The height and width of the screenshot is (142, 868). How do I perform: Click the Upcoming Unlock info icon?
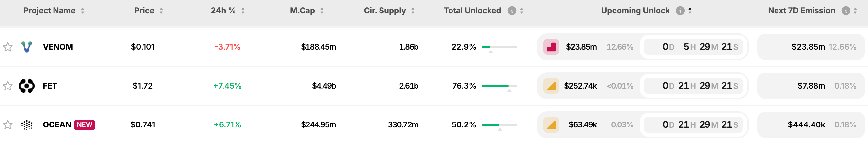pos(680,11)
